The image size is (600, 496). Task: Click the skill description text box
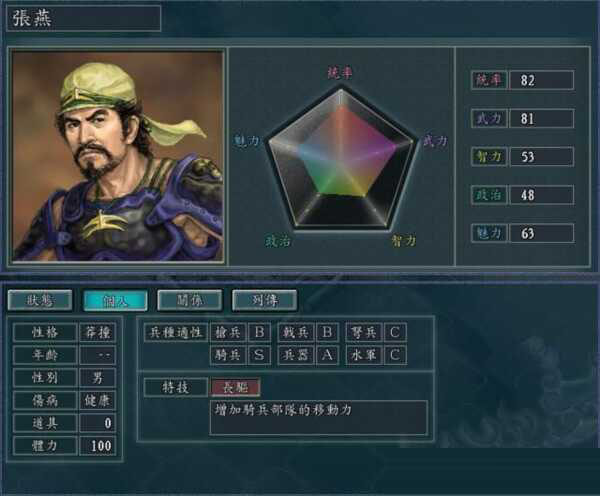point(319,418)
